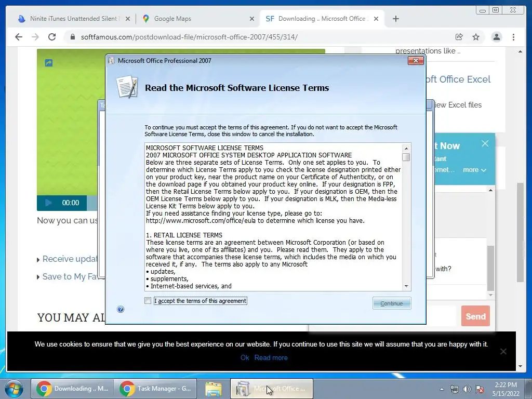The height and width of the screenshot is (399, 532).
Task: Click the taskbar clock showing 2:22 PM
Action: 506,389
